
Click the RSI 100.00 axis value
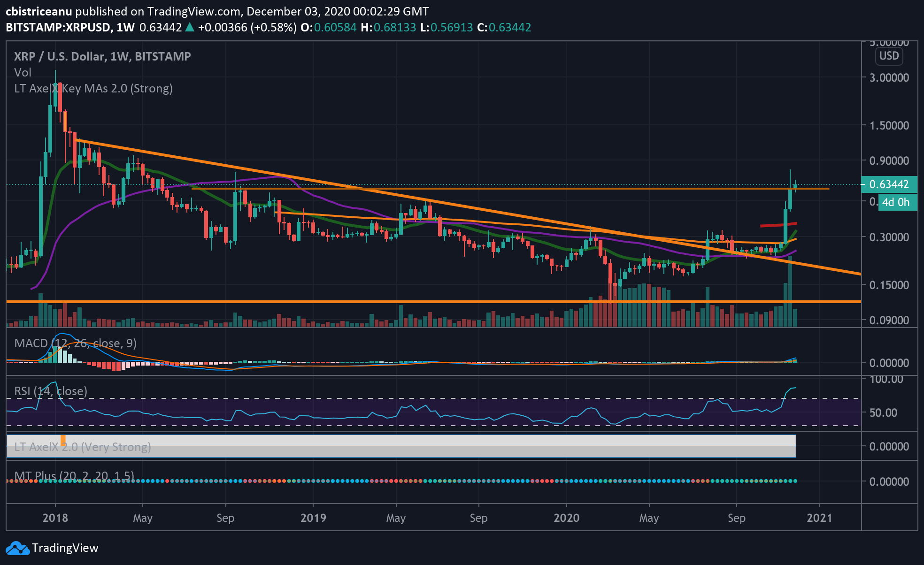click(x=886, y=379)
